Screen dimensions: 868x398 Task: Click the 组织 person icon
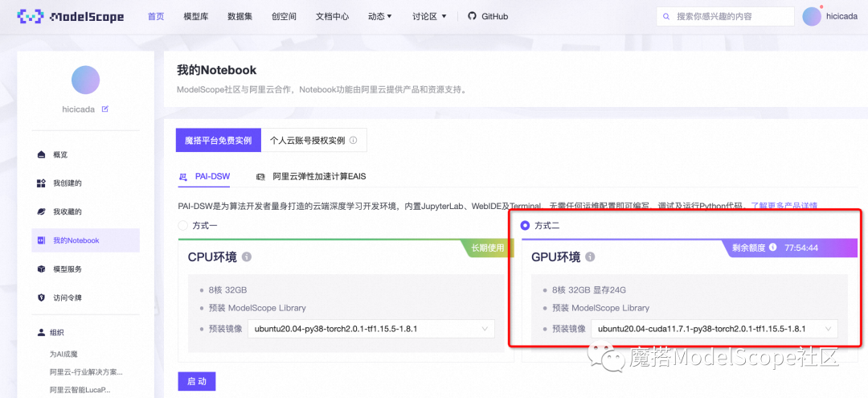tap(41, 333)
